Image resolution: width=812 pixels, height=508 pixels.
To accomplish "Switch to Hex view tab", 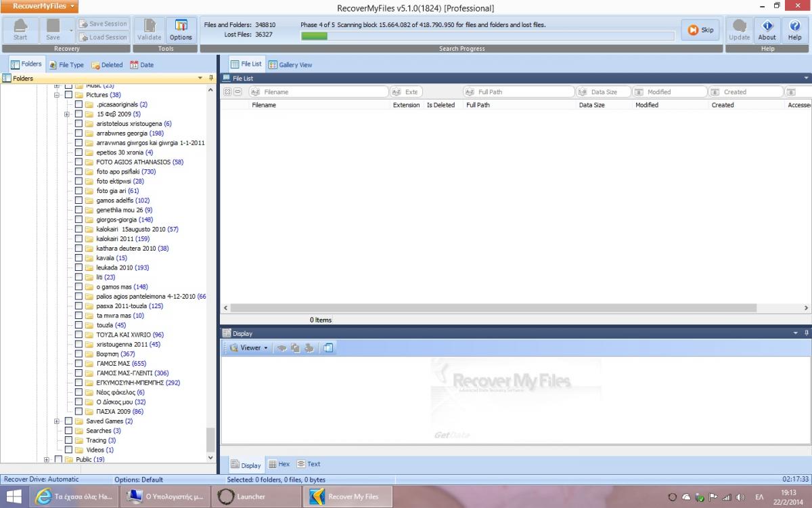I will click(x=279, y=465).
